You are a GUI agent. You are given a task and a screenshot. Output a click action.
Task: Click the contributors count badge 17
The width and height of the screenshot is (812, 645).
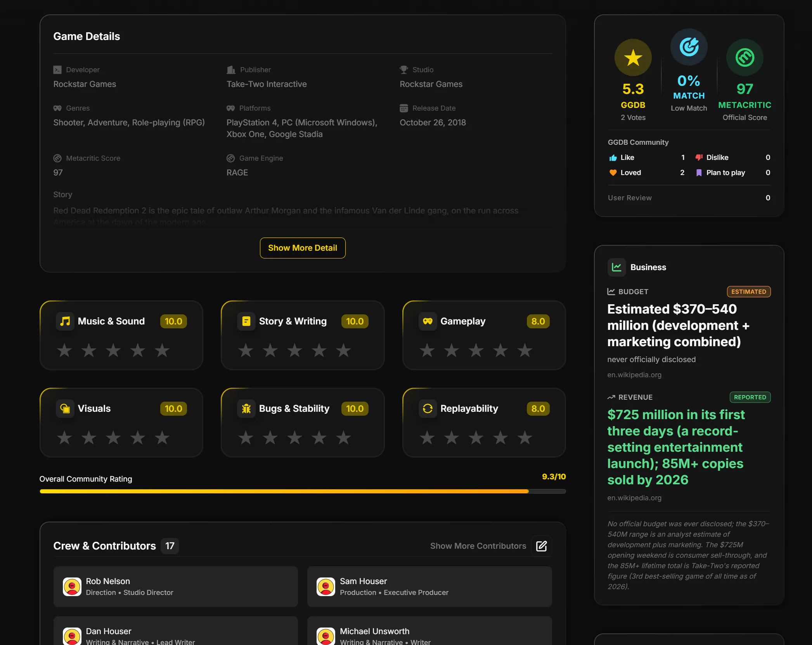170,546
